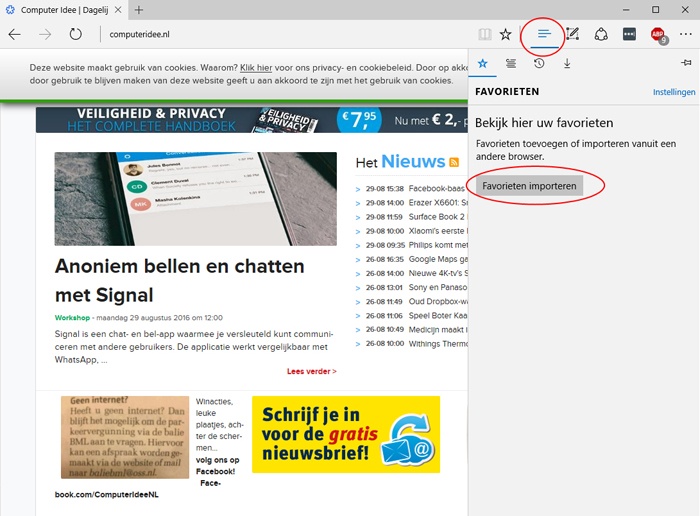This screenshot has height=516, width=700.
Task: Switch to the Reading list tab in hub
Action: [511, 63]
